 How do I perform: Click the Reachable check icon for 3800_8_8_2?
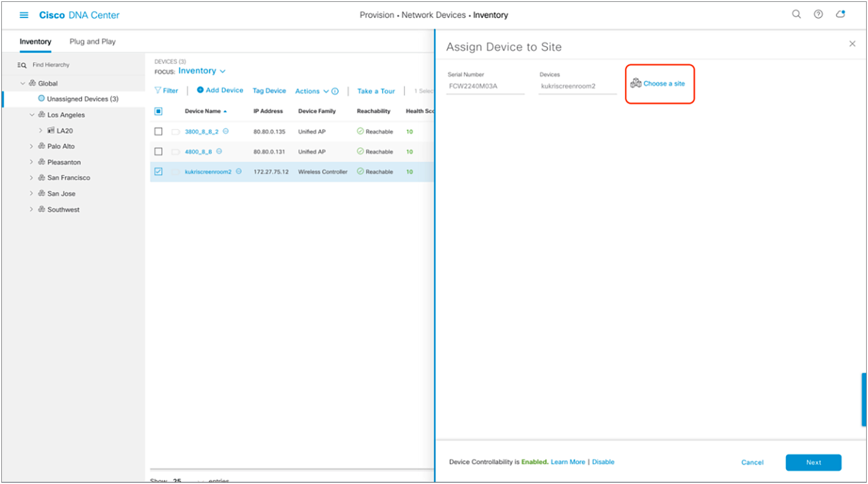pyautogui.click(x=360, y=131)
